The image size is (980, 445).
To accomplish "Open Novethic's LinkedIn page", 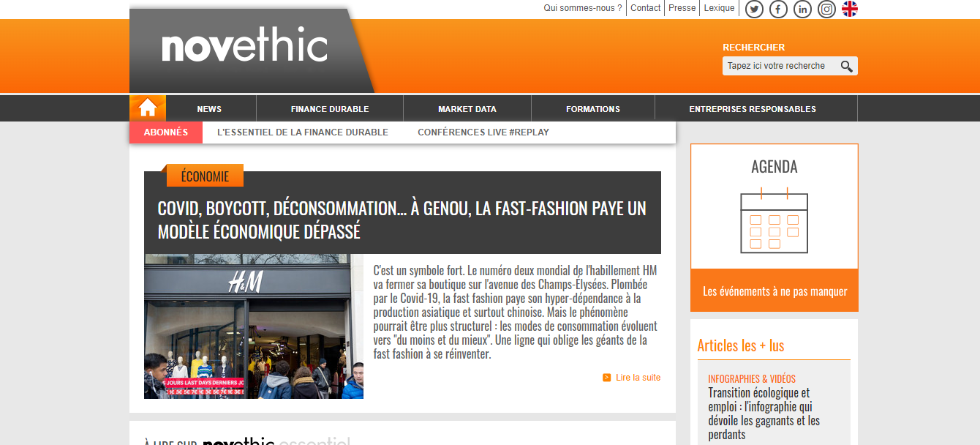I will (802, 9).
